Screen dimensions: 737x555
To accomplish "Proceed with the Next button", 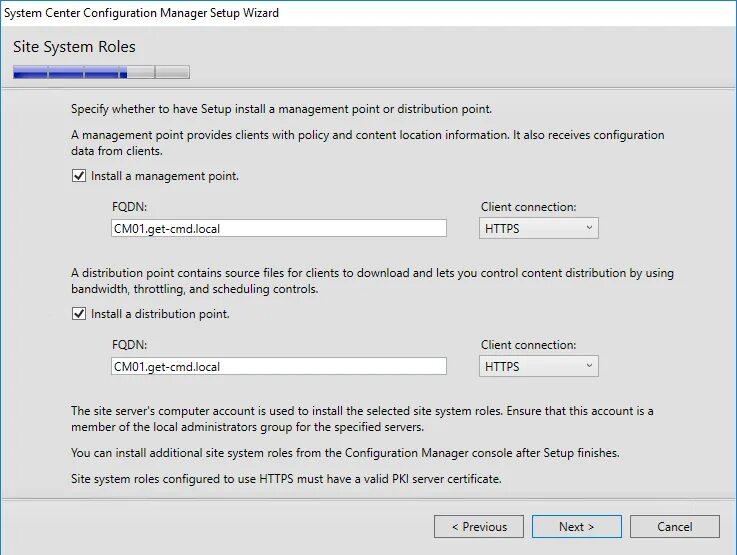I will 577,527.
